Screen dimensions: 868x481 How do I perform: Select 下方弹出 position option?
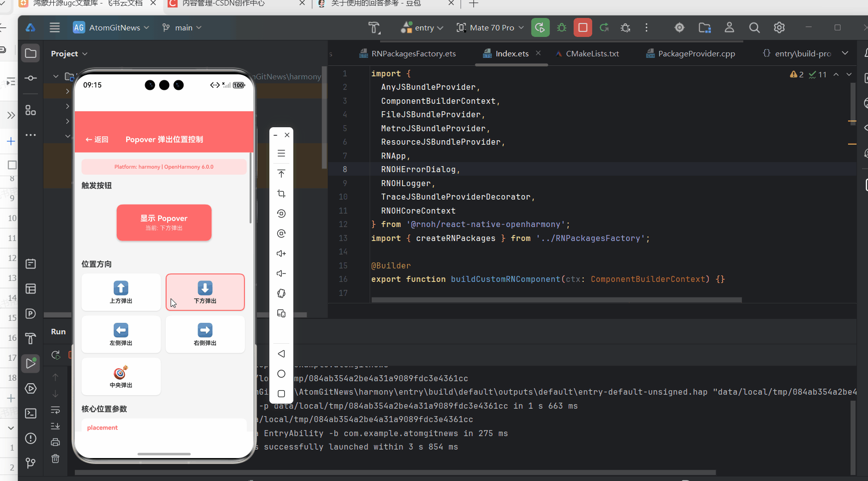coord(205,292)
